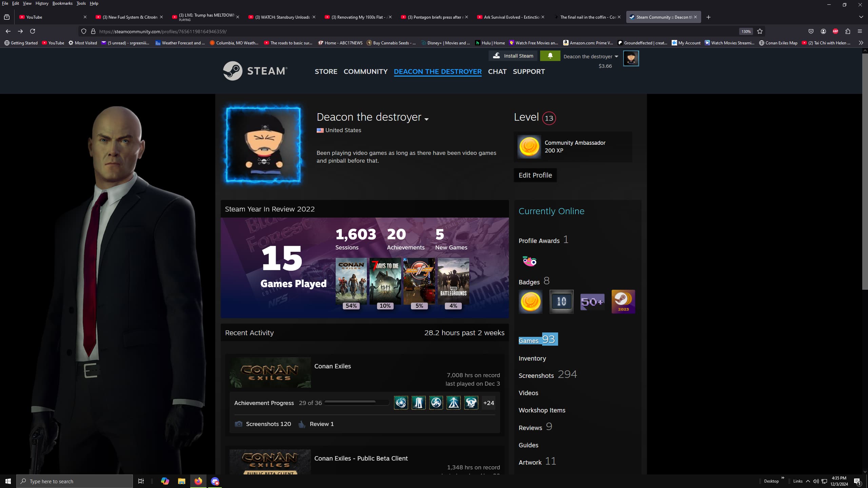
Task: Click the profile award sticker icon
Action: 529,261
